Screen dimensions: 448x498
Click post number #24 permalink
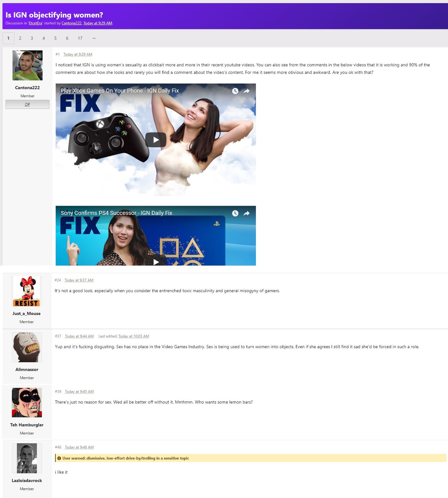coord(58,280)
